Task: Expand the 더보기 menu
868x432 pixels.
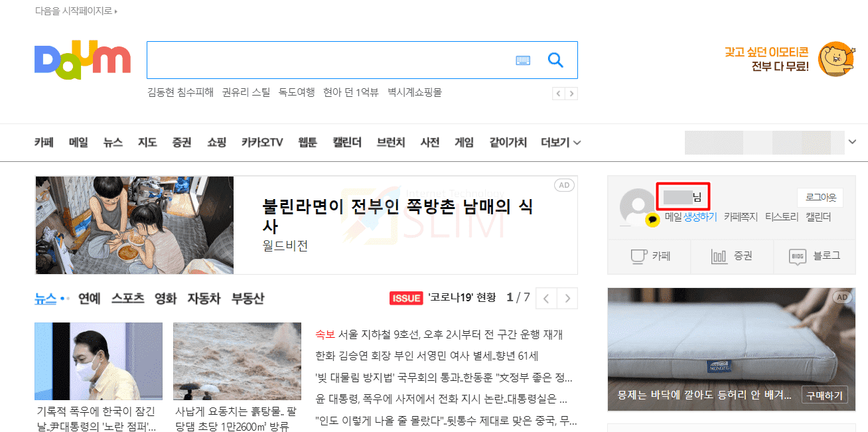Action: pos(561,142)
